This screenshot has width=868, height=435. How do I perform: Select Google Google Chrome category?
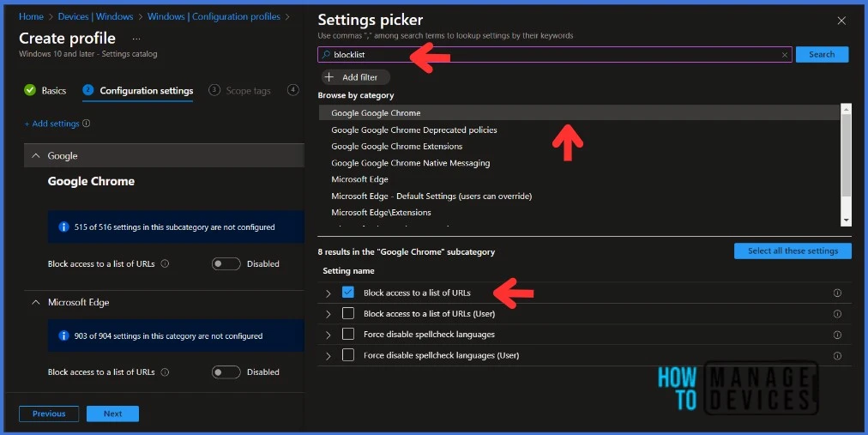pos(579,113)
